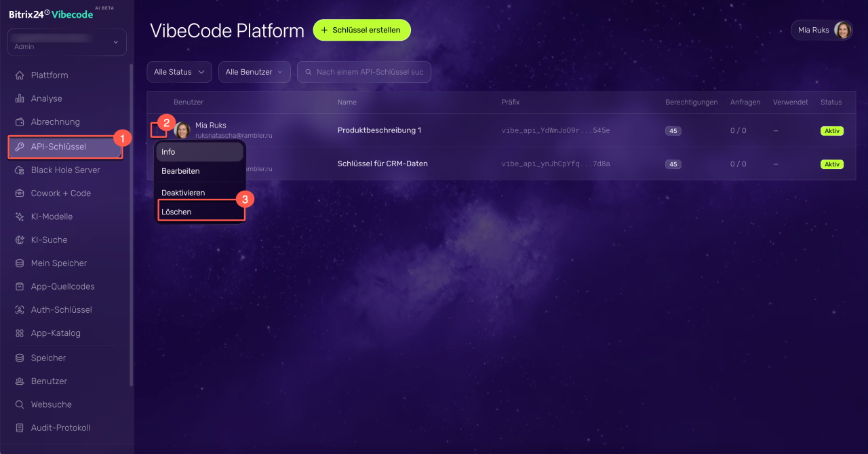Open the Mia Ruks profile button
The image size is (868, 454).
coord(821,30)
